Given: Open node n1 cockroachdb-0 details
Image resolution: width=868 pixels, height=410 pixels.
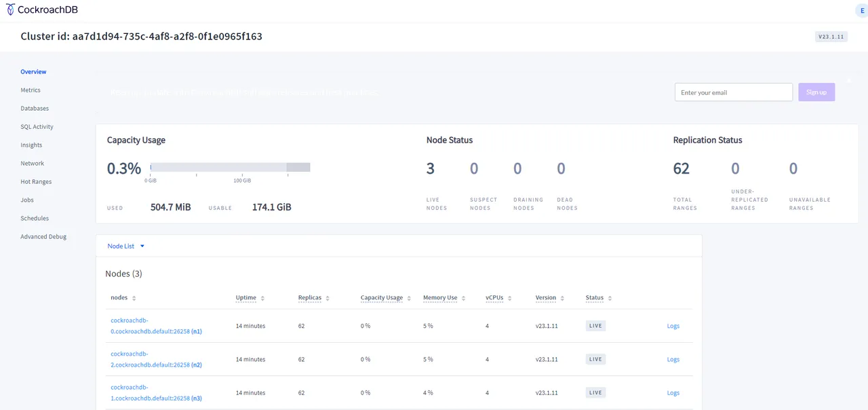Looking at the screenshot, I should [156, 326].
